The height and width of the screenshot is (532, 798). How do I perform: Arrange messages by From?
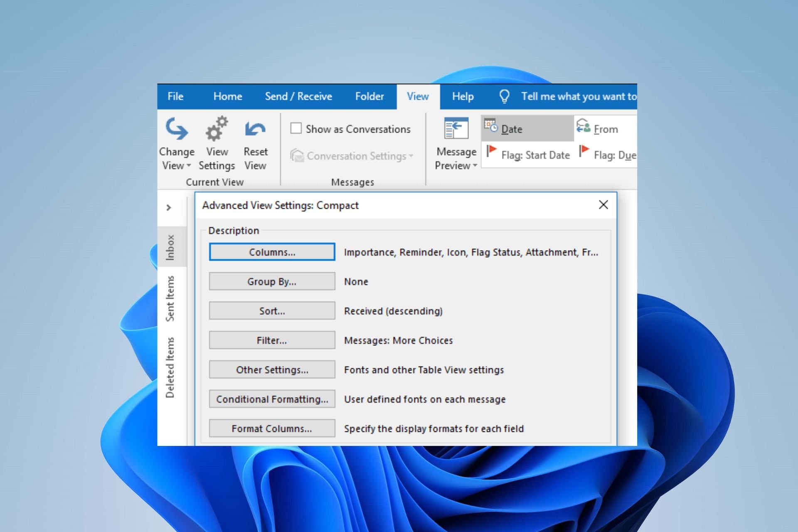pyautogui.click(x=606, y=129)
